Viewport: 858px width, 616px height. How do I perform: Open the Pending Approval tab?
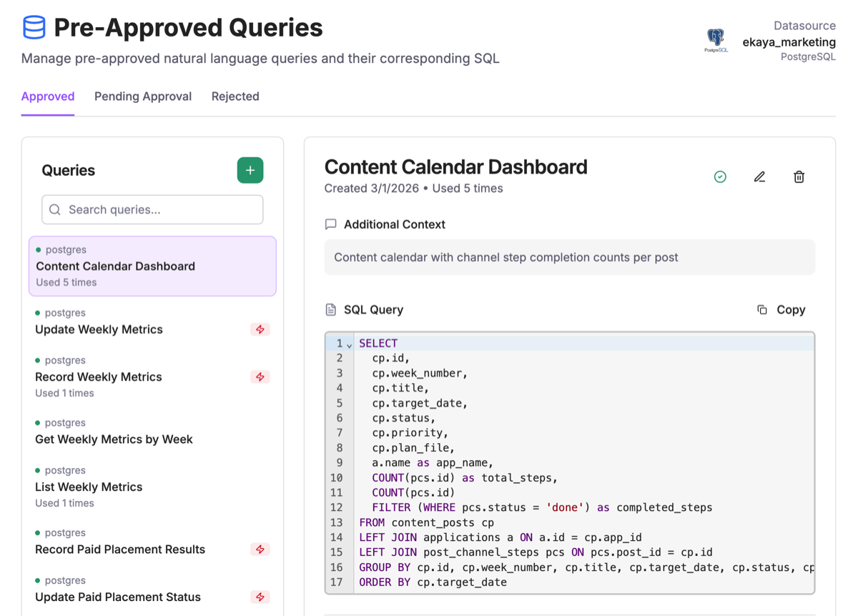coord(143,96)
